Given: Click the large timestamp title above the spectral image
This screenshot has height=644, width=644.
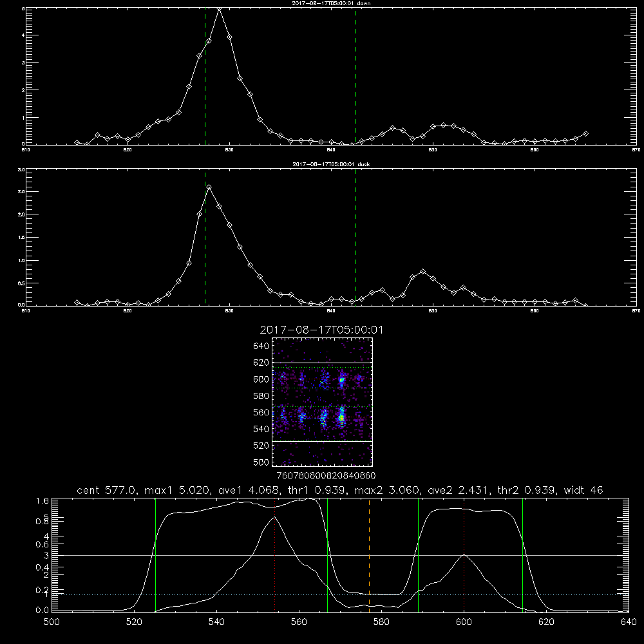Looking at the screenshot, I should pos(321,330).
